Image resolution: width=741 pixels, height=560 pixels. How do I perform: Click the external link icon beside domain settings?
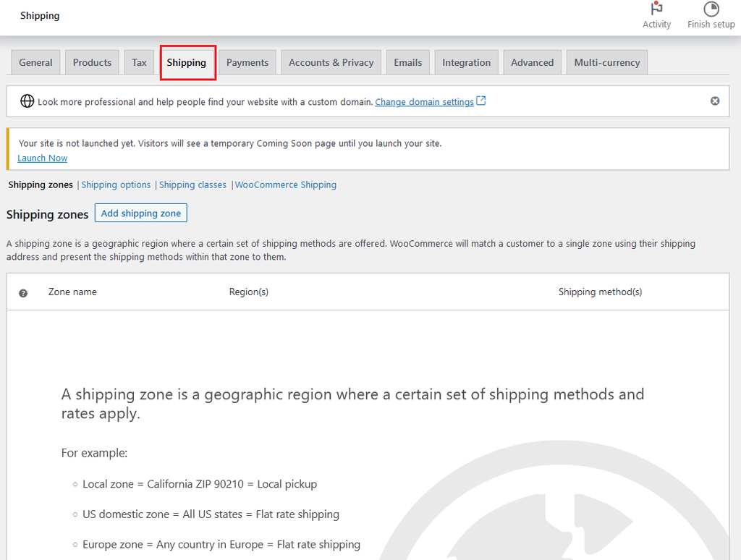tap(481, 101)
